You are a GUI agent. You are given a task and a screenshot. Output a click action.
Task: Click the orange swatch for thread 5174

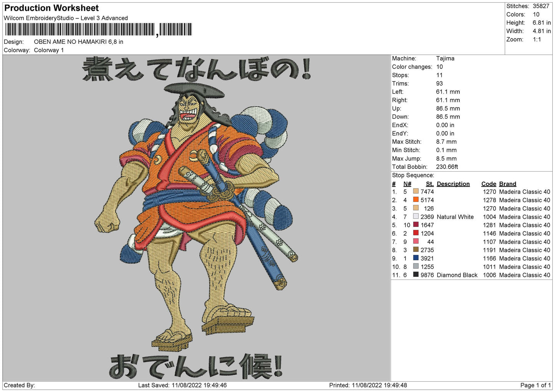click(416, 200)
